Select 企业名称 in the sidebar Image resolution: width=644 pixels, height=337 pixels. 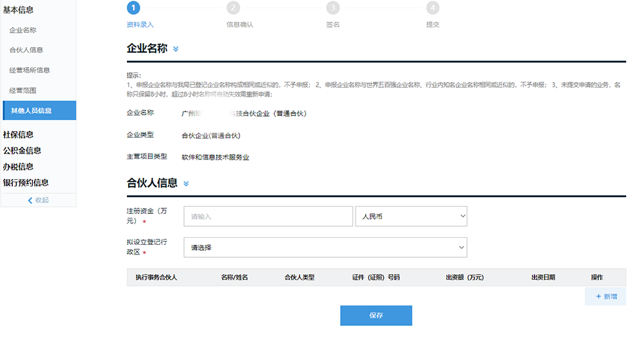point(23,30)
